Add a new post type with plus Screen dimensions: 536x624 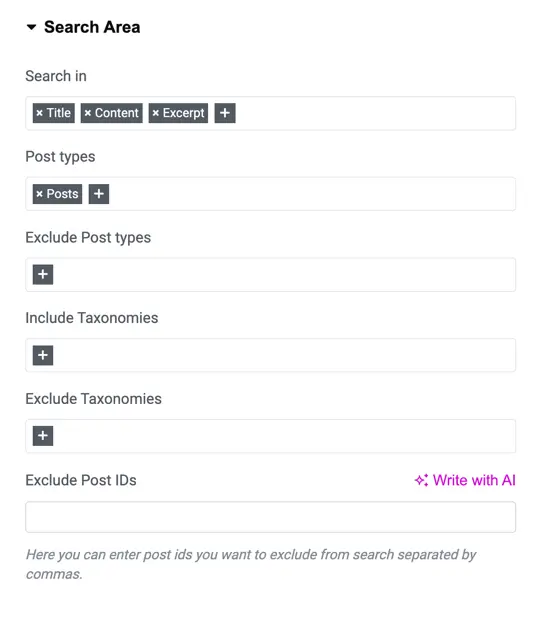click(99, 194)
